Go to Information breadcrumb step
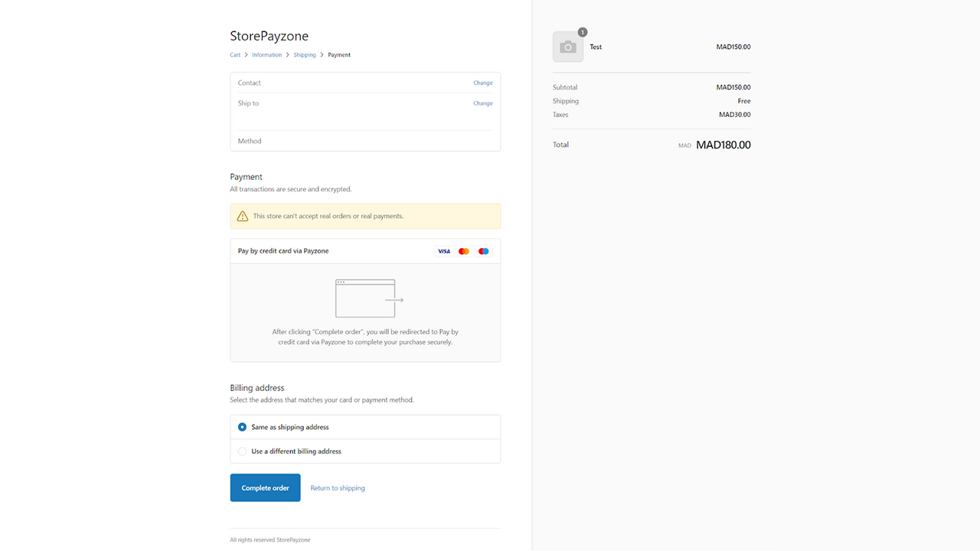Image resolution: width=980 pixels, height=551 pixels. [267, 55]
